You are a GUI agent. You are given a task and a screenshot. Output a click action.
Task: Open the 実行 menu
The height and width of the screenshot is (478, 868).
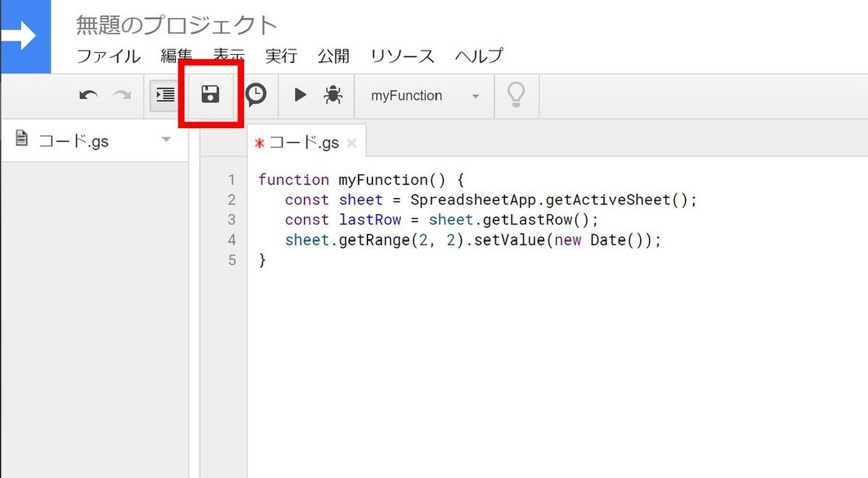(x=281, y=56)
